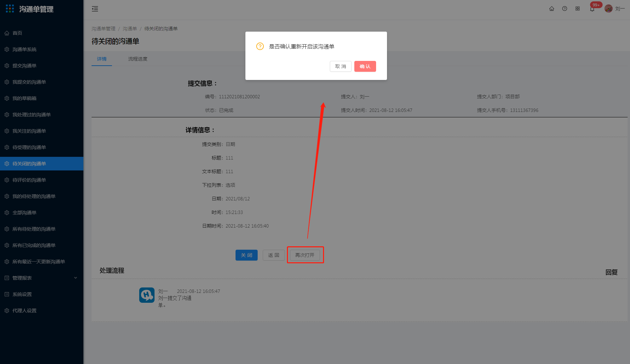
Task: Expand the 管理报表 submenu chevron
Action: tap(76, 278)
